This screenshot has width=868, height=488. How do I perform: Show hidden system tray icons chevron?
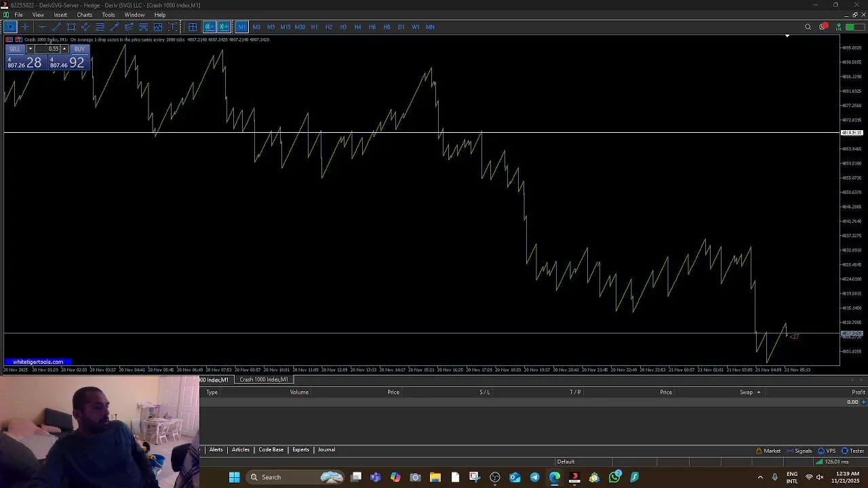pyautogui.click(x=759, y=477)
